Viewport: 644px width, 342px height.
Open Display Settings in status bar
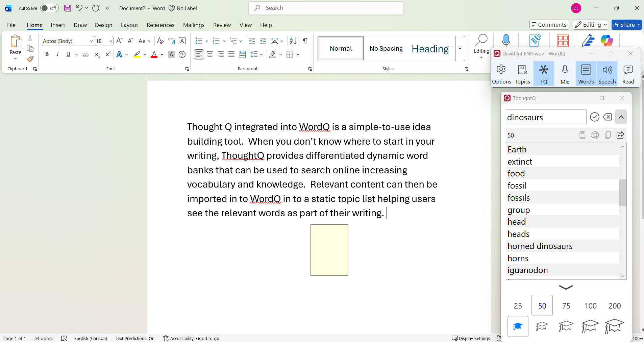(471, 338)
